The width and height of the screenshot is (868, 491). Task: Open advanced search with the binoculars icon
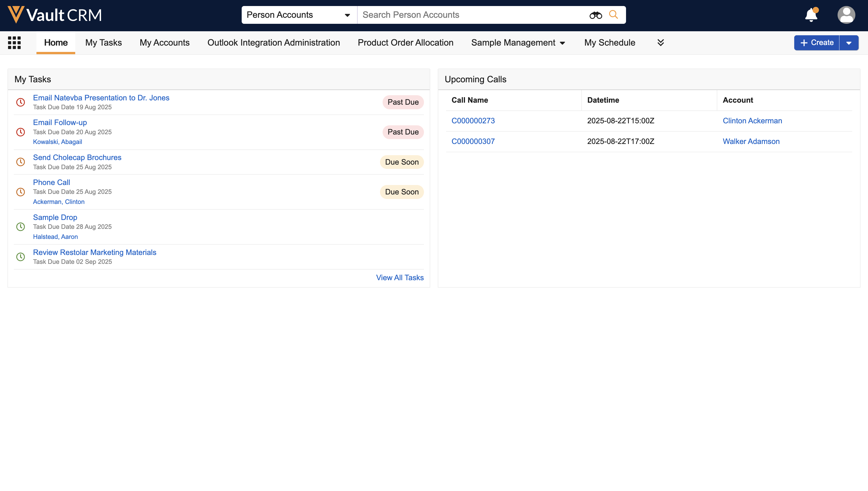pyautogui.click(x=596, y=15)
